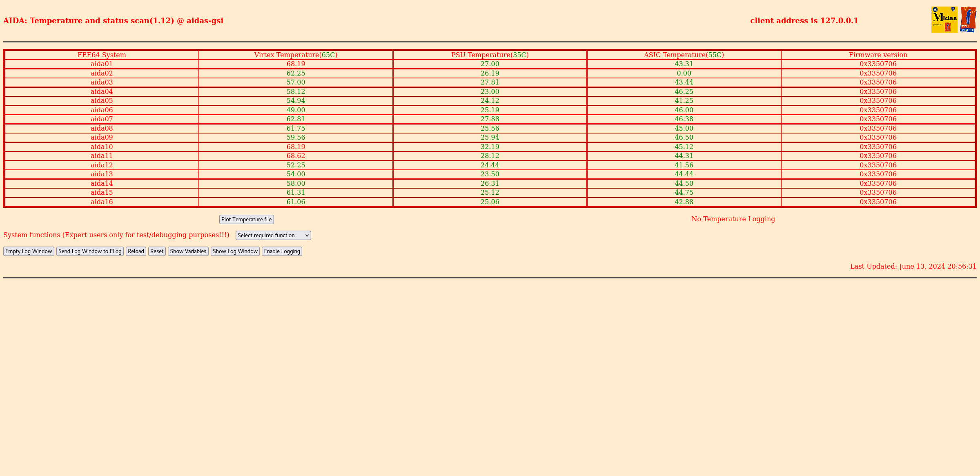Click FEE64 System column header
980x476 pixels.
coord(102,54)
